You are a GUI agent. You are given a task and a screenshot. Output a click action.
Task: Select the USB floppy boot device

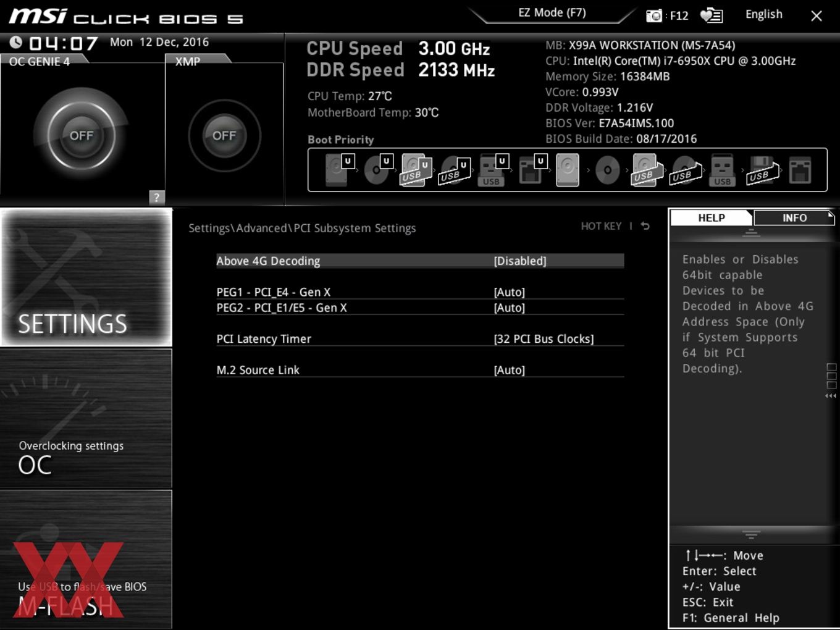pyautogui.click(x=762, y=170)
